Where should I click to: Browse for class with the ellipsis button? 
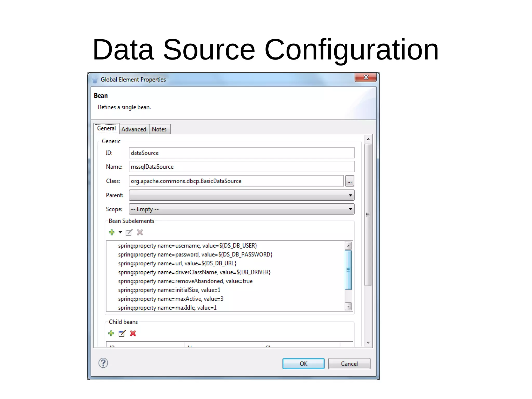coord(350,181)
